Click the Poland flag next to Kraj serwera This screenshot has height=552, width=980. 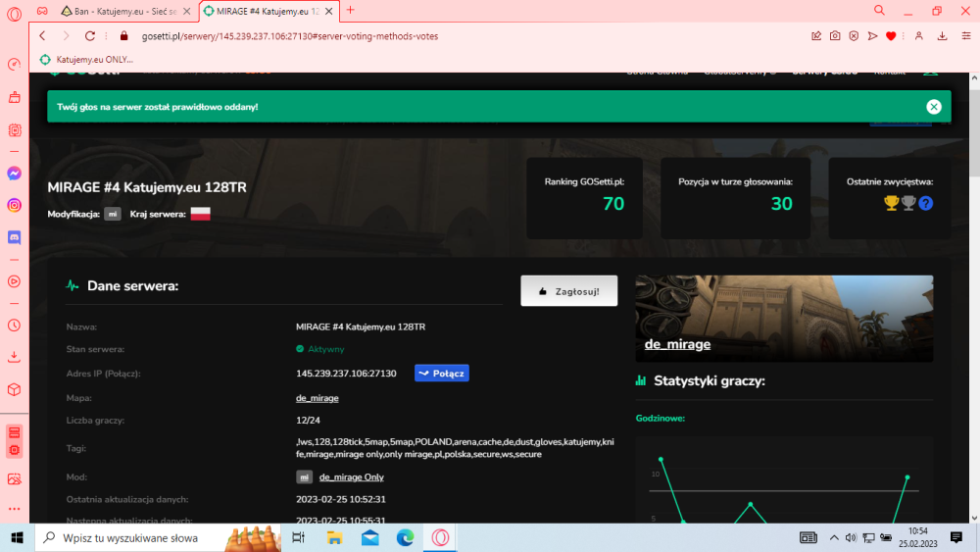[x=201, y=214]
